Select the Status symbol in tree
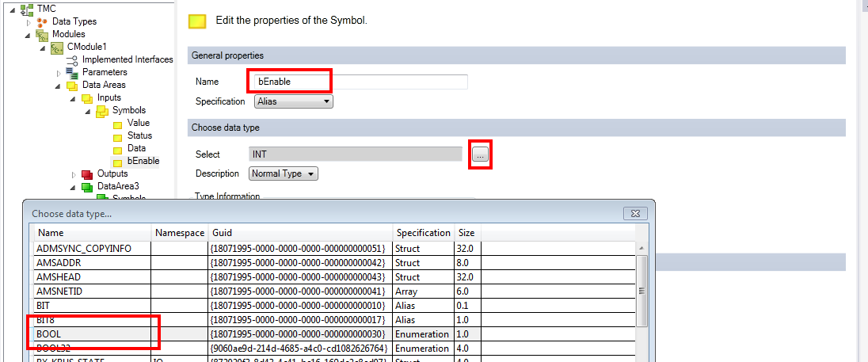The height and width of the screenshot is (362, 868). 139,135
